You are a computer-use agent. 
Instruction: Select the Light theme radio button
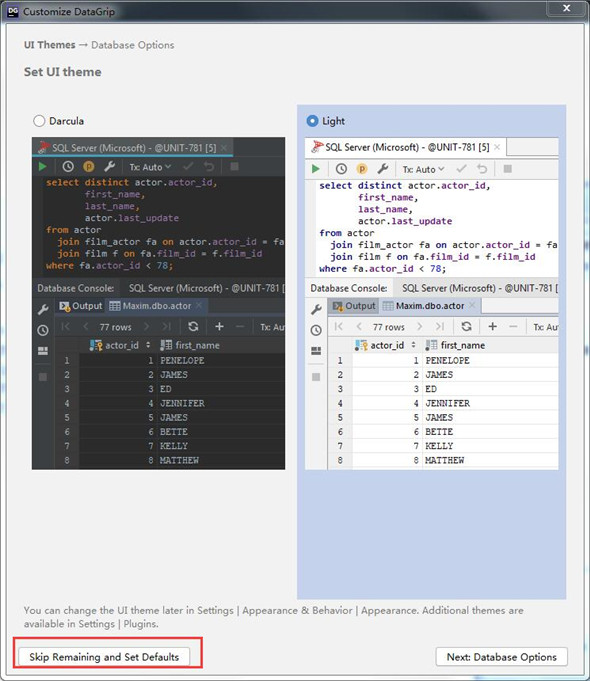(312, 121)
